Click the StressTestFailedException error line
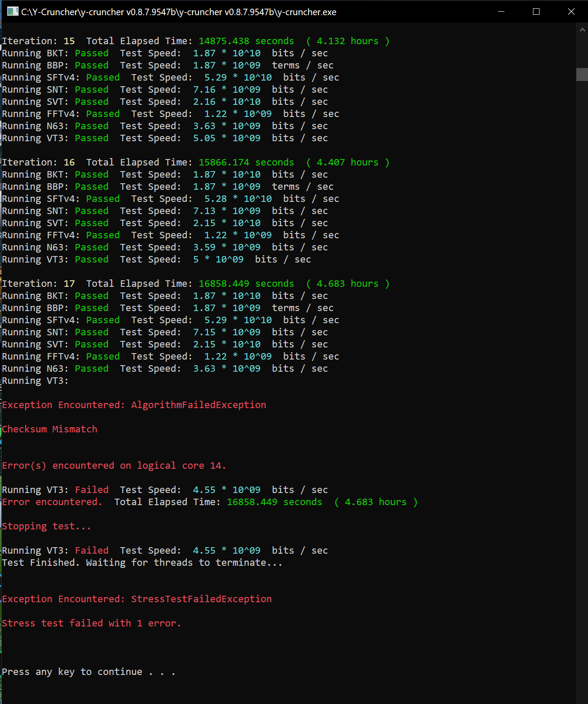 pyautogui.click(x=137, y=599)
